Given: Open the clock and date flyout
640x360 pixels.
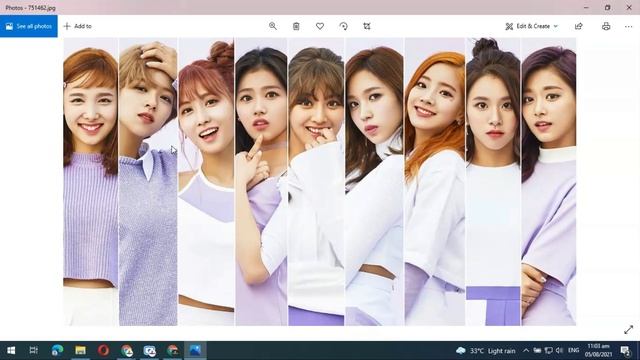Looking at the screenshot, I should [x=598, y=351].
